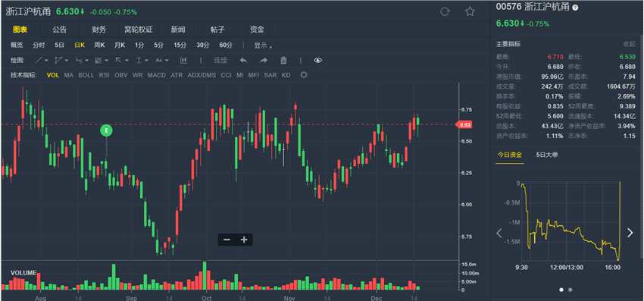Redo the last drawing action
This screenshot has width=644, height=301.
[263, 61]
